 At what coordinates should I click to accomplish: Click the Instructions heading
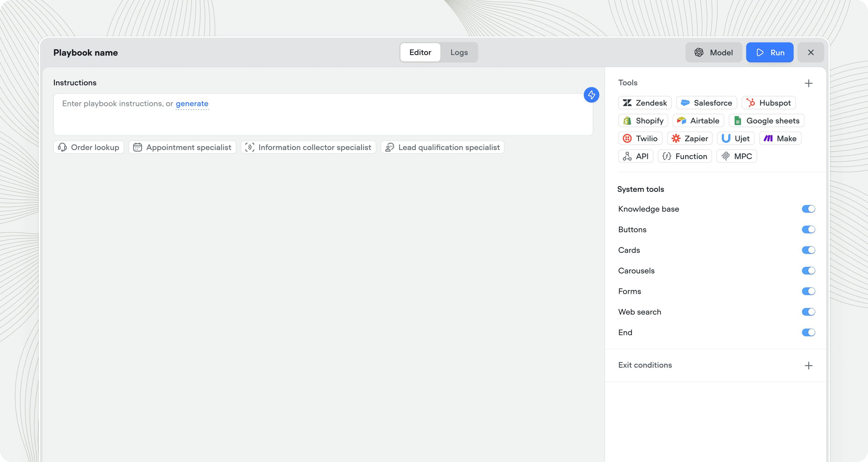(x=75, y=83)
